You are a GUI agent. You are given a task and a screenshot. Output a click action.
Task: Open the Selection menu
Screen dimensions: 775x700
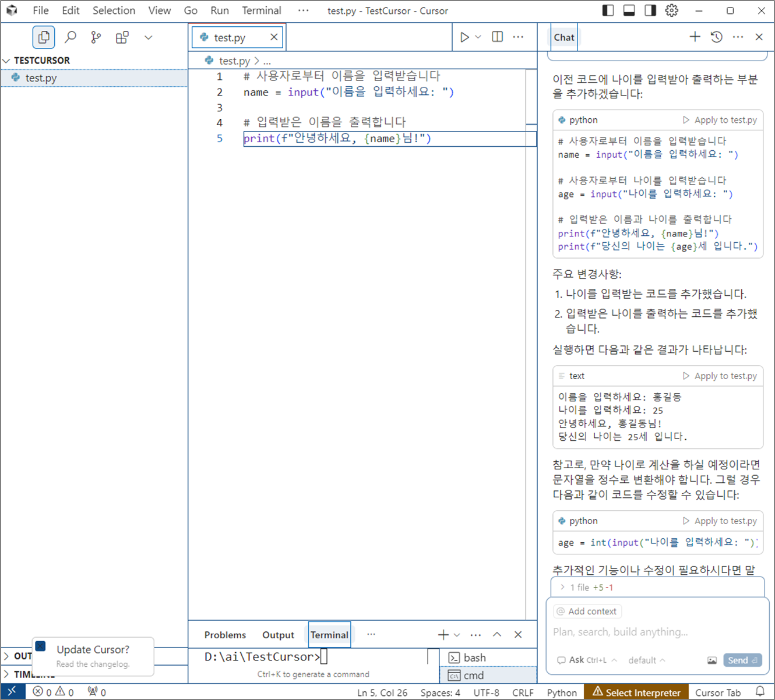click(x=114, y=10)
